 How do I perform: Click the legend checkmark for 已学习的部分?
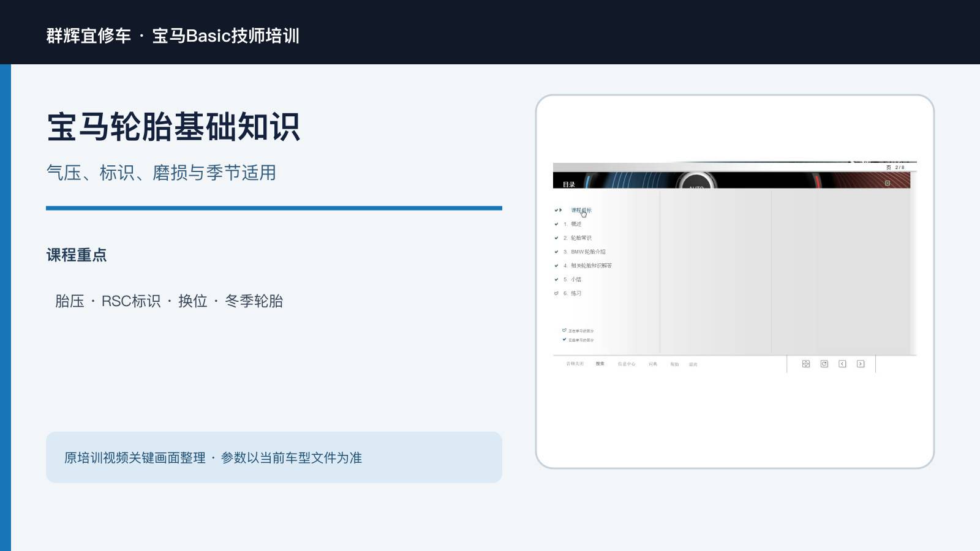[564, 339]
